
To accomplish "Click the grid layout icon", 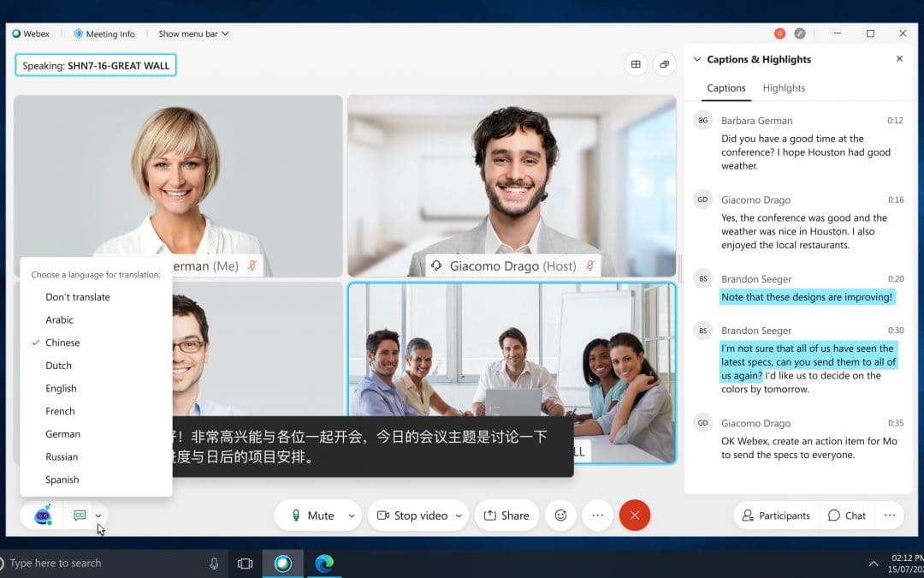I will click(636, 64).
